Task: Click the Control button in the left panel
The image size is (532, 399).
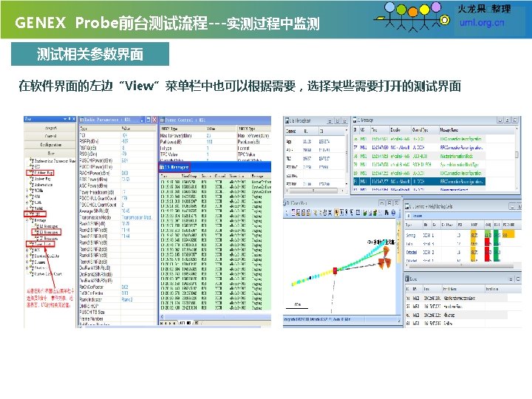Action: (50, 136)
